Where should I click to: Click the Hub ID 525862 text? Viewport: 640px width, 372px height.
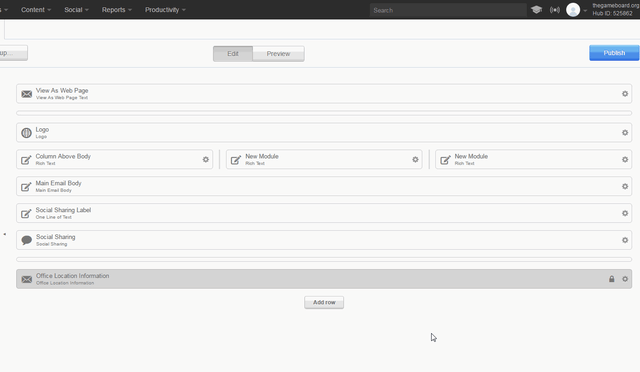point(612,13)
